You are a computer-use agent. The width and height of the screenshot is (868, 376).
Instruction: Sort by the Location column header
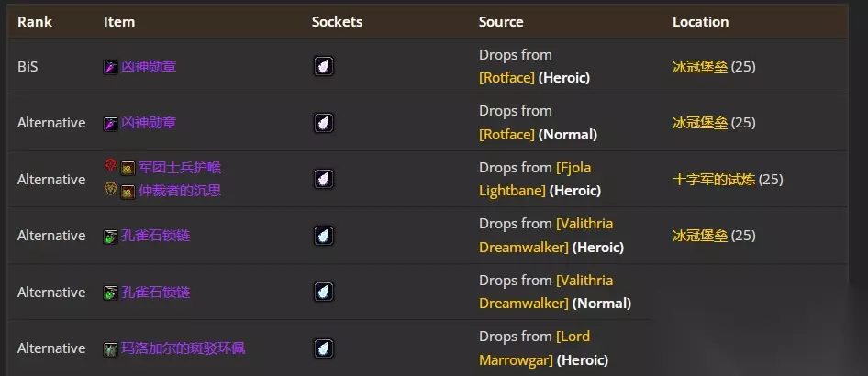[x=700, y=22]
